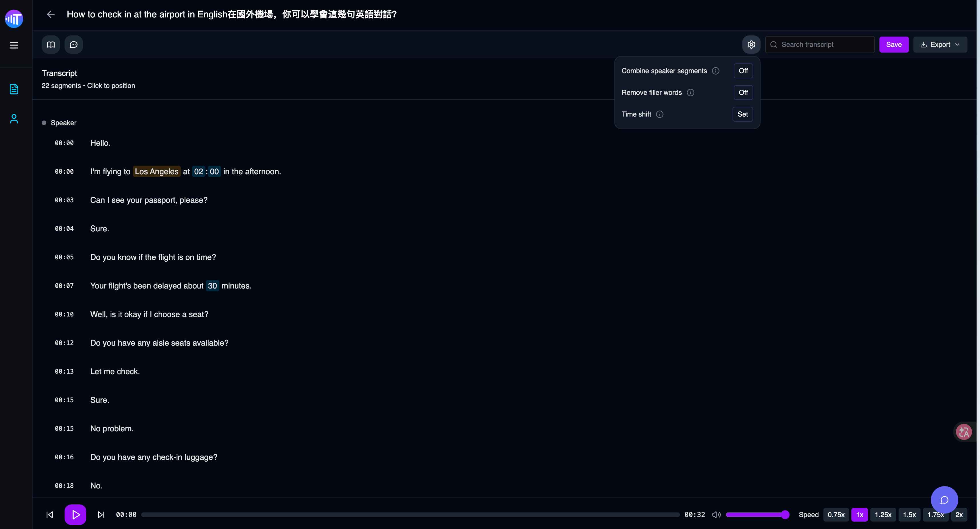Click the info icon beside Time shift
980x529 pixels.
[660, 114]
